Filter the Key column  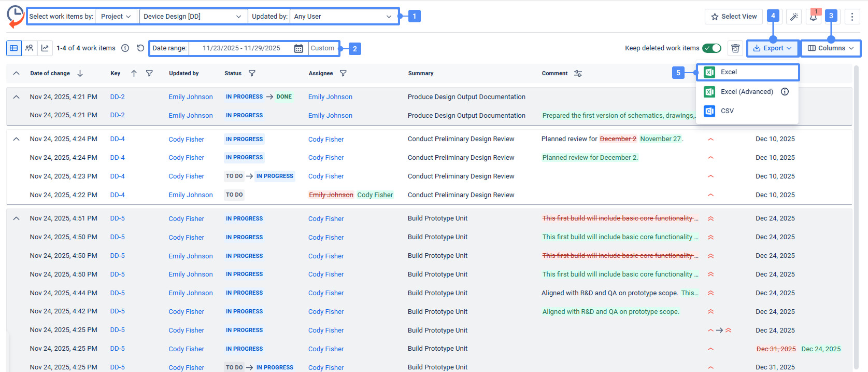[149, 73]
